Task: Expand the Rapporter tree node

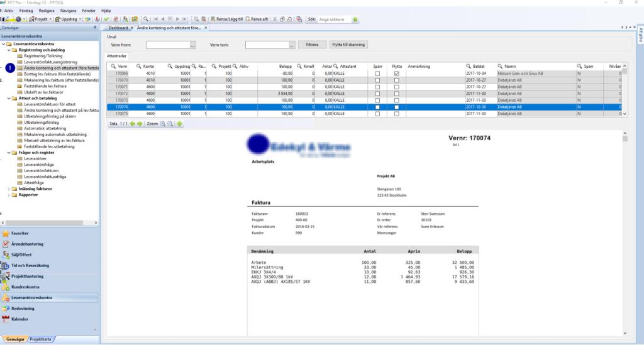Action: click(9, 195)
